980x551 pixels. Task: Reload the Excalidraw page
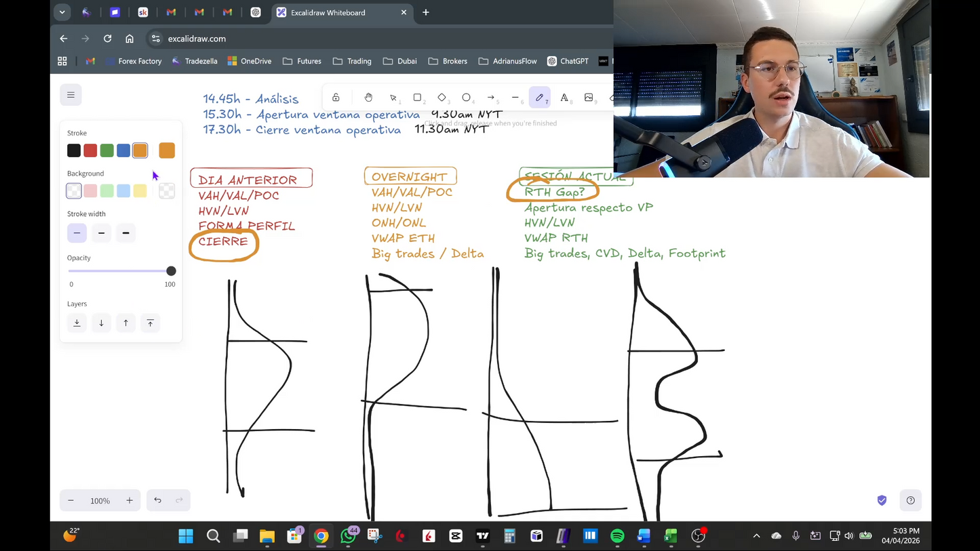point(107,39)
